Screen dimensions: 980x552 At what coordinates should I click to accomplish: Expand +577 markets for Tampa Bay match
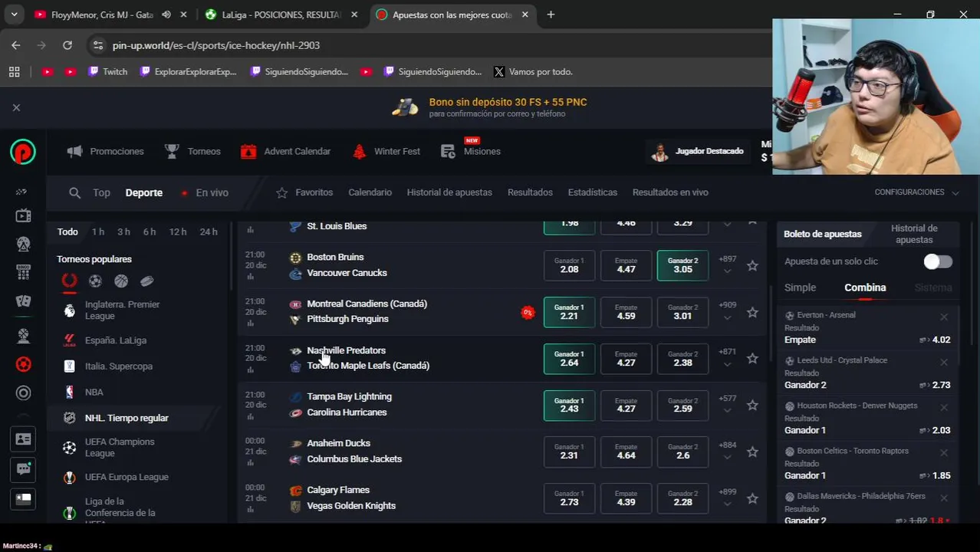click(x=727, y=404)
